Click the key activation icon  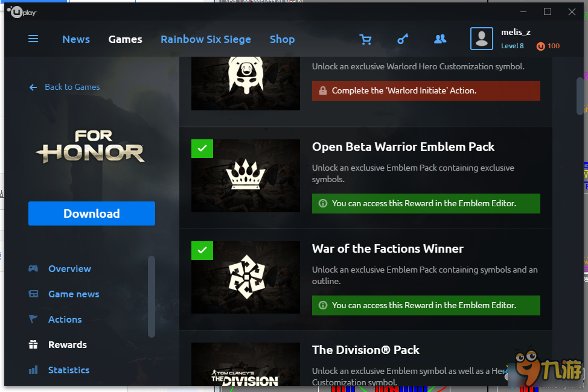403,39
